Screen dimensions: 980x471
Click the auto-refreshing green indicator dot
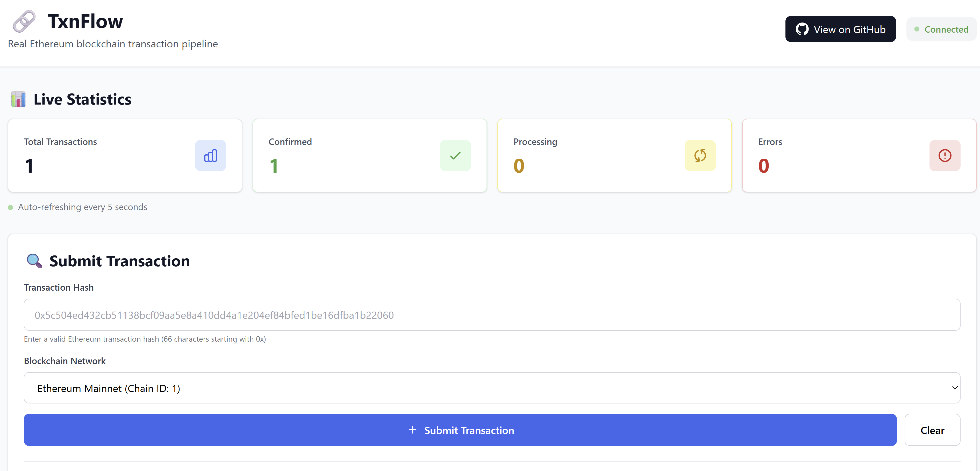click(11, 208)
